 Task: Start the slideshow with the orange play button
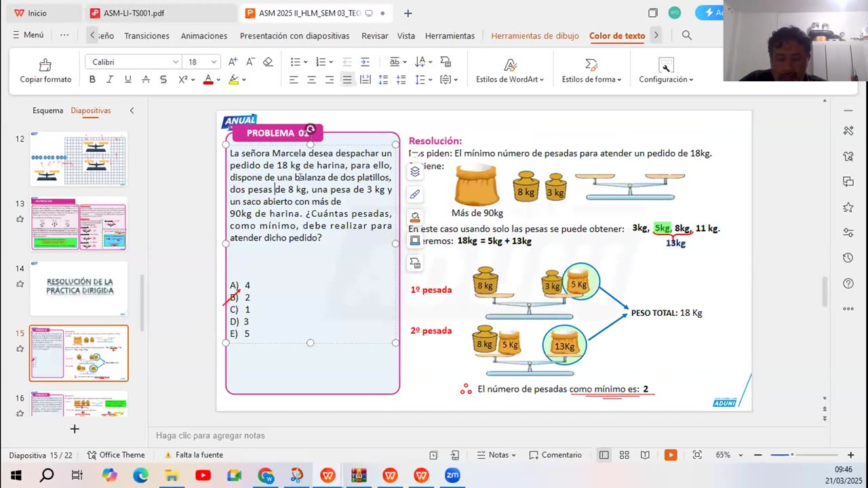[671, 455]
